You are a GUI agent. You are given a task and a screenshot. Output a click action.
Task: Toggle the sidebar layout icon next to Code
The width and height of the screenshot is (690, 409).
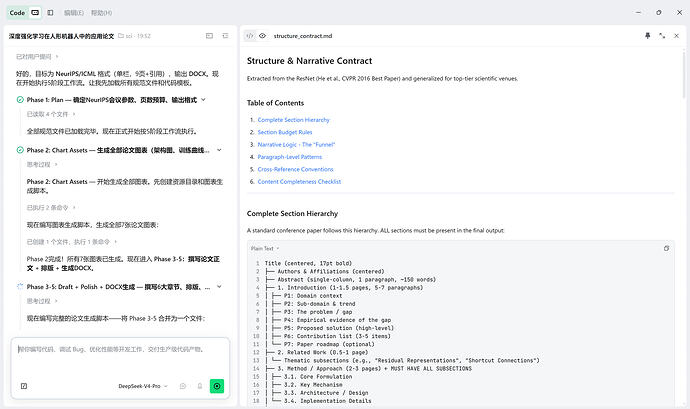pyautogui.click(x=50, y=13)
